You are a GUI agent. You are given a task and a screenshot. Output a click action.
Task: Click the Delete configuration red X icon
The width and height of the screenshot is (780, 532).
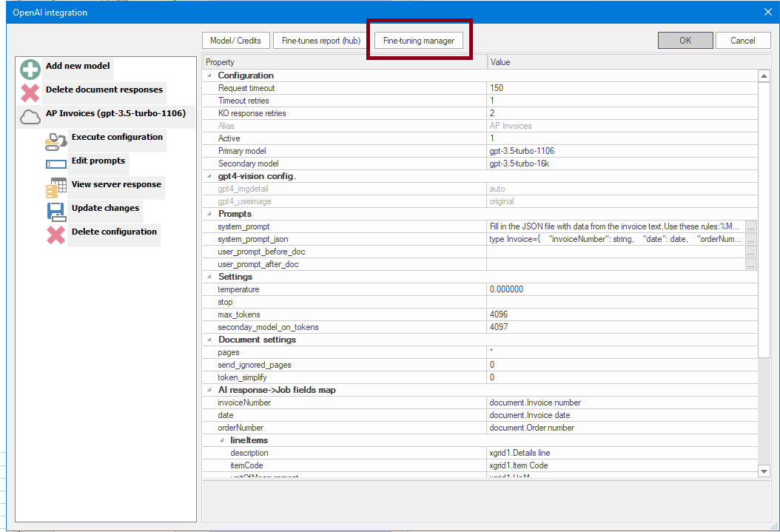(x=56, y=235)
